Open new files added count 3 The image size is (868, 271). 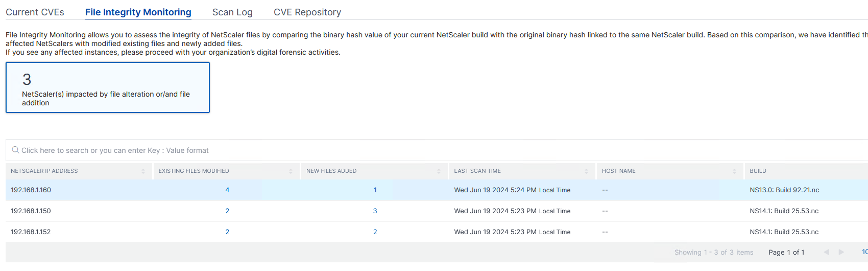click(x=375, y=211)
